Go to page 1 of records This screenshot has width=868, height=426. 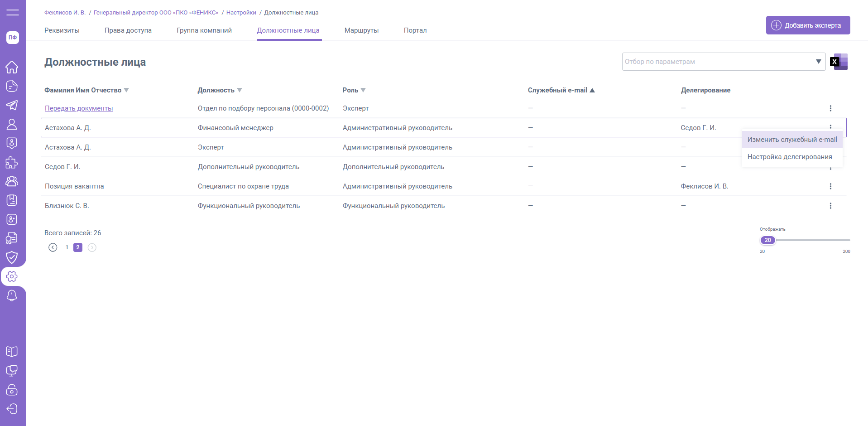tap(67, 247)
